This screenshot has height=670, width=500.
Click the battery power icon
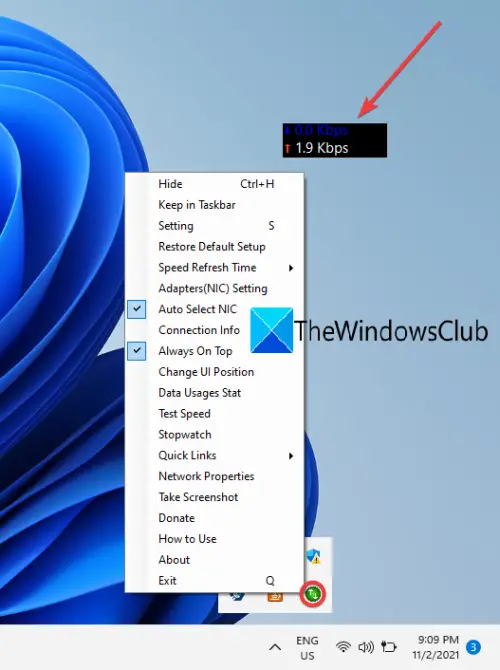(x=388, y=647)
